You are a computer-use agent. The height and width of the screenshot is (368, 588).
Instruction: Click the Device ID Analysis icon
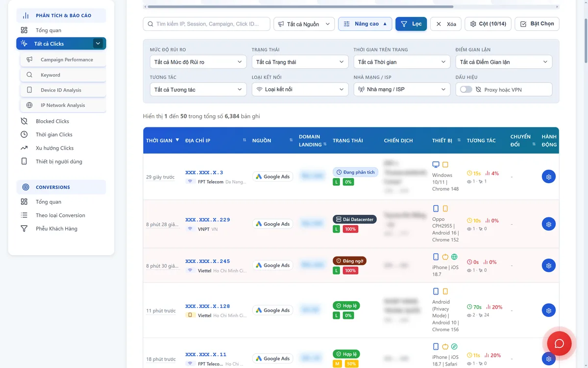pos(29,90)
